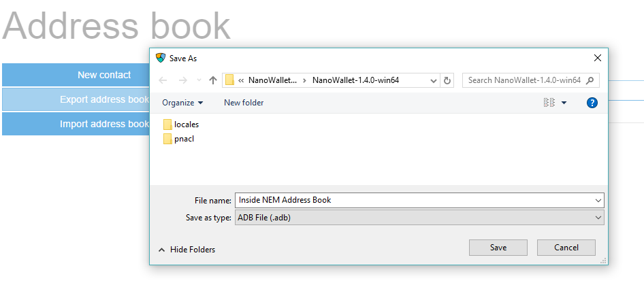644x300 pixels.
Task: Open the Help question mark icon
Action: [x=592, y=103]
